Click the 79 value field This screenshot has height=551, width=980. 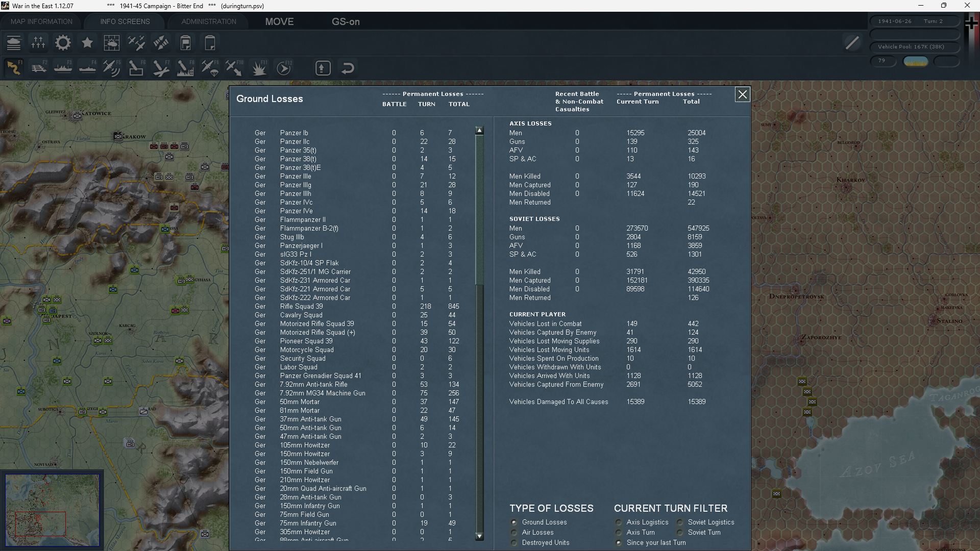pyautogui.click(x=883, y=61)
